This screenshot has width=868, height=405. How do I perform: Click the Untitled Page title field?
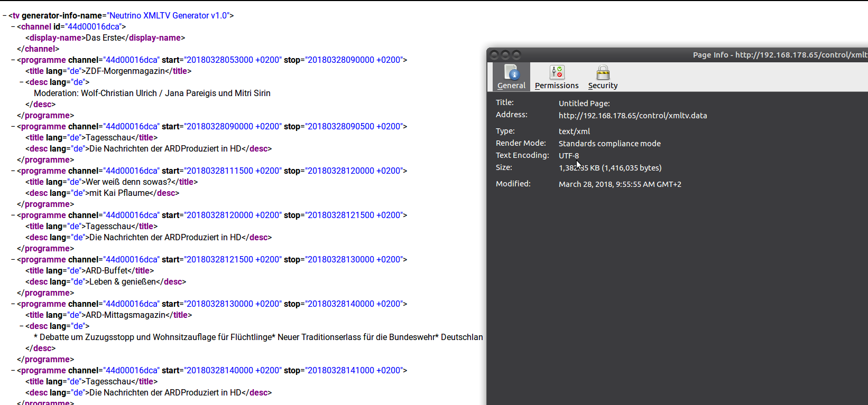584,103
